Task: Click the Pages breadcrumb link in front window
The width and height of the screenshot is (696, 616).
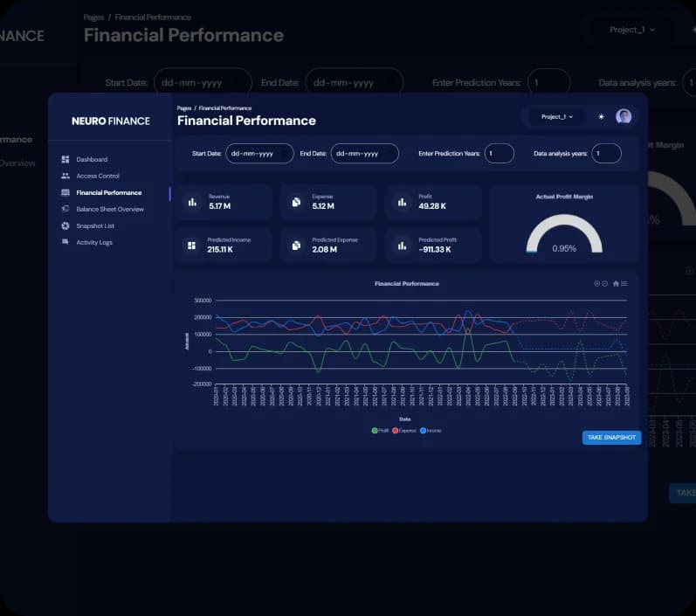Action: (x=184, y=108)
